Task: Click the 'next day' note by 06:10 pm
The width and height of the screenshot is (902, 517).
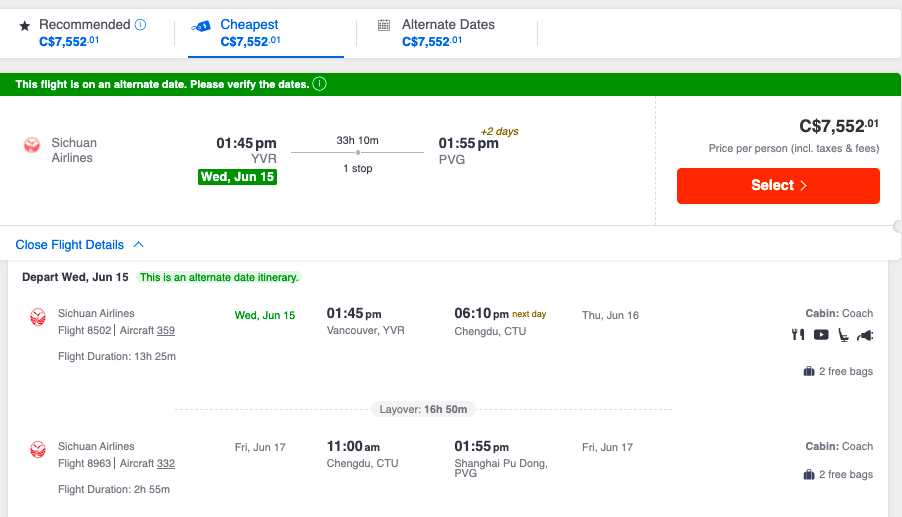Action: (529, 314)
